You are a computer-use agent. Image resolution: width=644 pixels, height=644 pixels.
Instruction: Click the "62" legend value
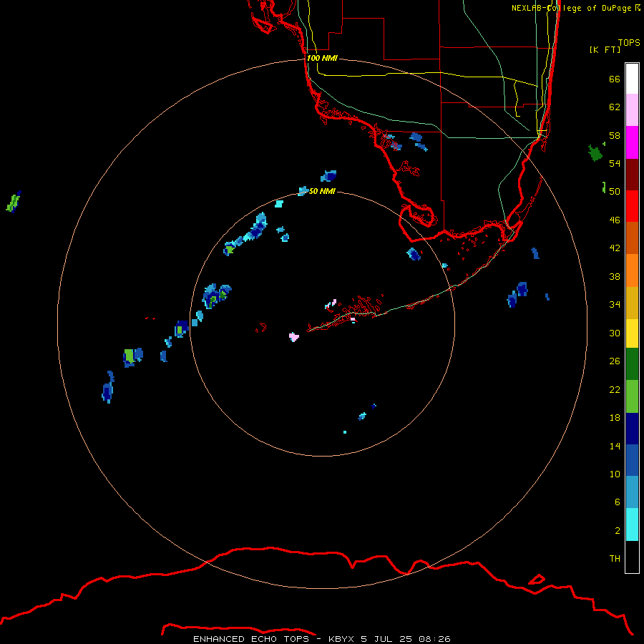coord(615,107)
